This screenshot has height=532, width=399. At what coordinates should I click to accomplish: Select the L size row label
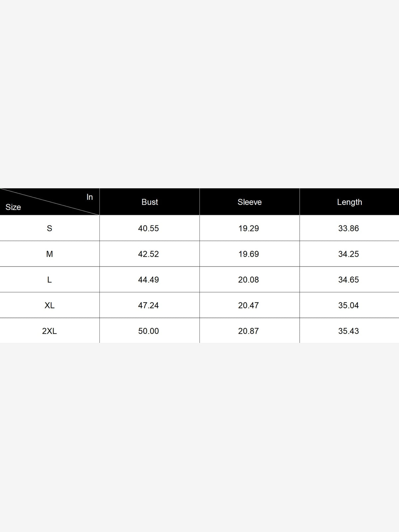50,280
